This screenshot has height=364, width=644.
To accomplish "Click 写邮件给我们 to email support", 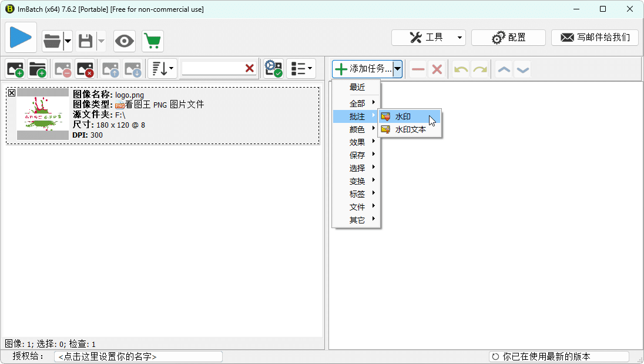I will tap(595, 37).
